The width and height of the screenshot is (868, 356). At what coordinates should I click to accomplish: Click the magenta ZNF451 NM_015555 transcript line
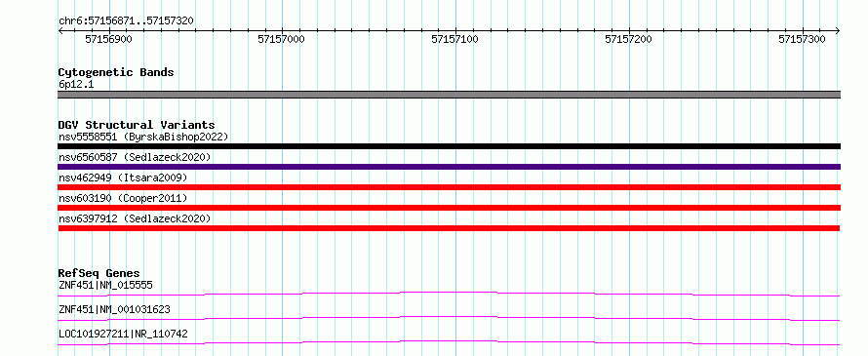(450, 294)
